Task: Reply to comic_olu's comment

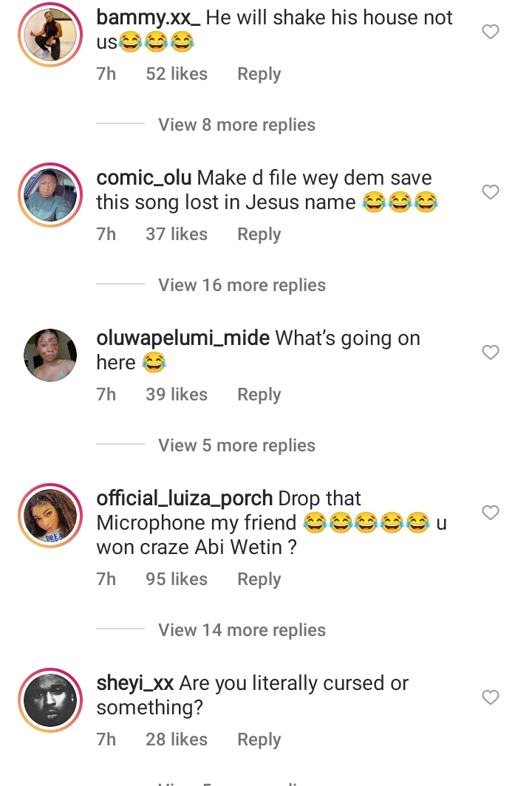Action: [x=259, y=234]
